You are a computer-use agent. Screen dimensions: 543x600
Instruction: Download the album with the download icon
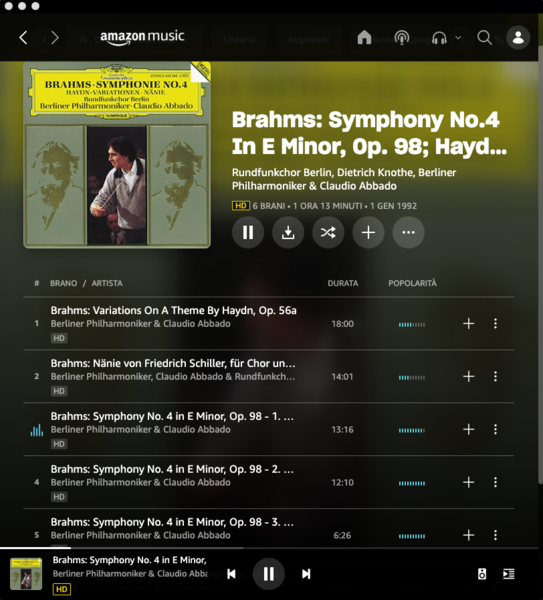[x=288, y=232]
